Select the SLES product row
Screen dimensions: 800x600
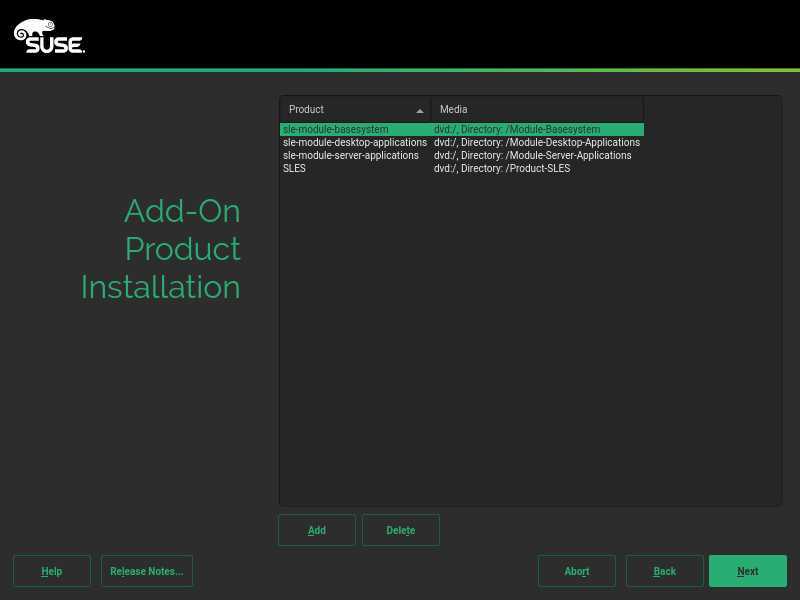[x=462, y=168]
